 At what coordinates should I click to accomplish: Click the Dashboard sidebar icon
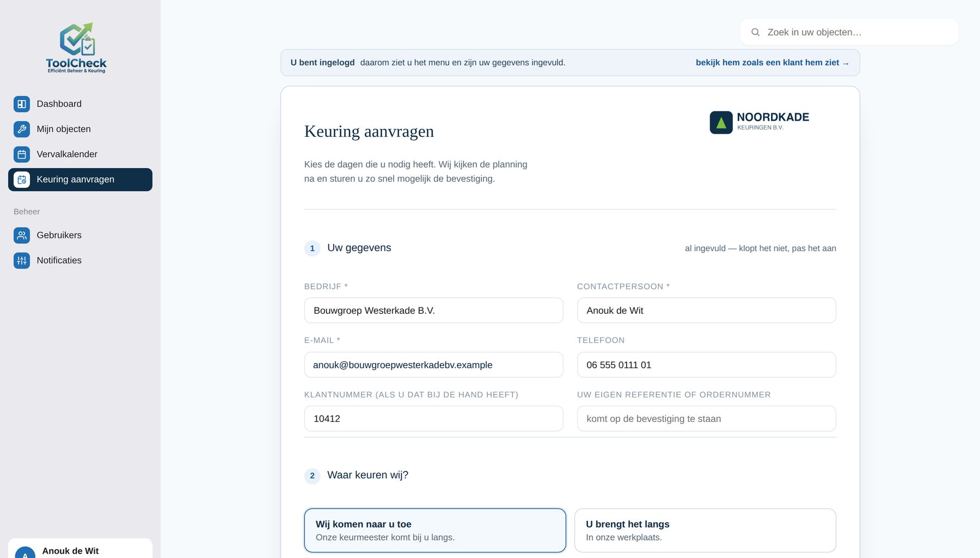pyautogui.click(x=22, y=104)
